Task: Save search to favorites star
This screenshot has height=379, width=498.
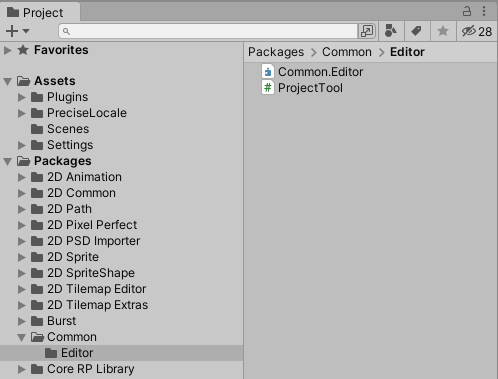Action: coord(443,31)
